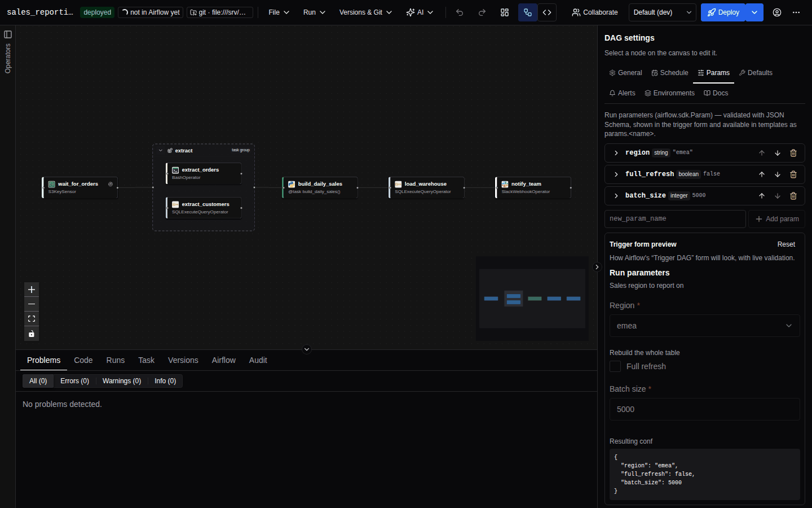Zoom in on the canvas
This screenshot has width=812, height=508.
(32, 290)
